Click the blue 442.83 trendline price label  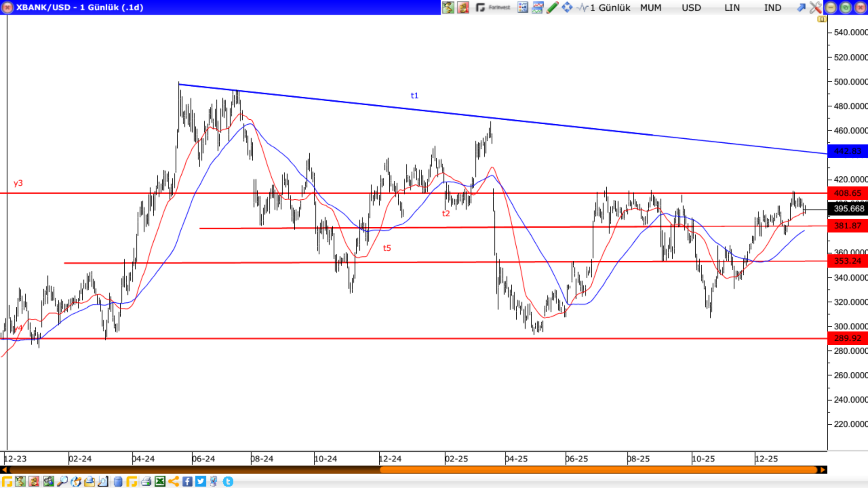point(847,151)
